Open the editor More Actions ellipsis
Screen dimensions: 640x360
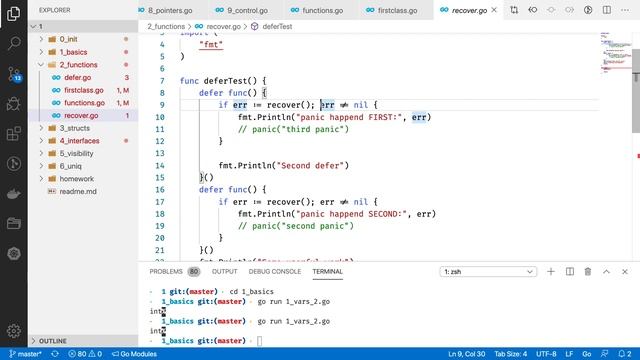625,10
